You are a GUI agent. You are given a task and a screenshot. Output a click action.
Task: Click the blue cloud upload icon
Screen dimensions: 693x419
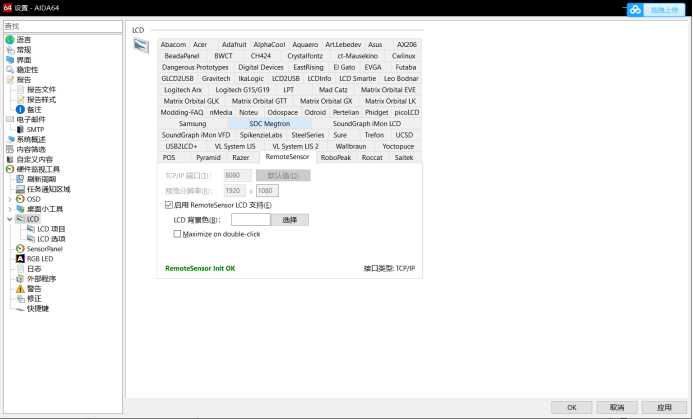click(x=636, y=10)
